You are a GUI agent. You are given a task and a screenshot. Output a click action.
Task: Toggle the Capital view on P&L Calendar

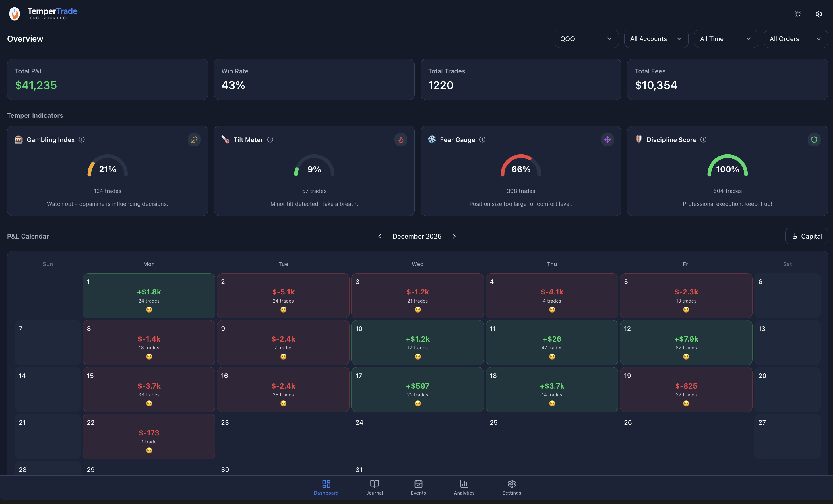pyautogui.click(x=806, y=236)
